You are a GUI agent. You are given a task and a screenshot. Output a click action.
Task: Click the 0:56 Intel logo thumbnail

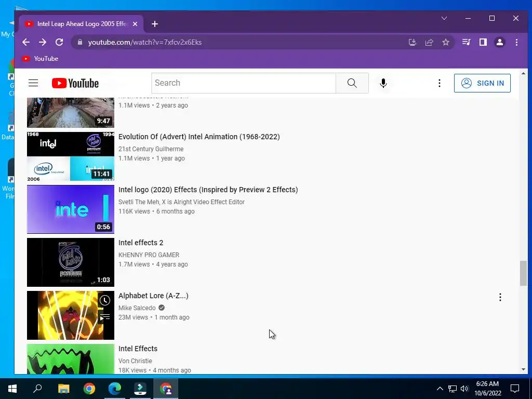click(71, 209)
